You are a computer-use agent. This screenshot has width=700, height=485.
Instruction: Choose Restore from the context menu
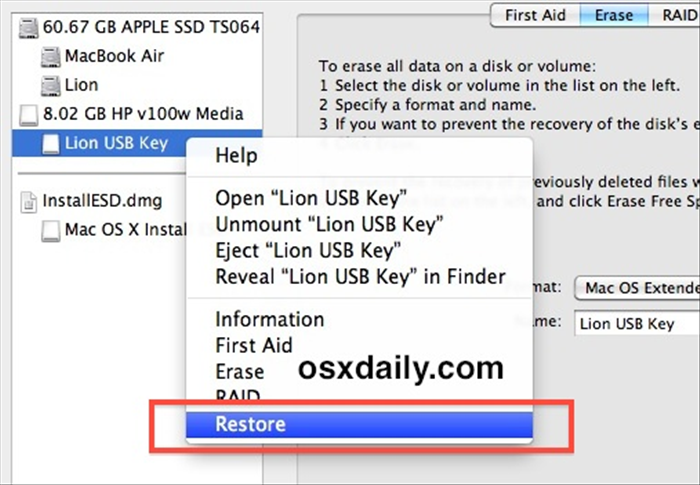[359, 424]
